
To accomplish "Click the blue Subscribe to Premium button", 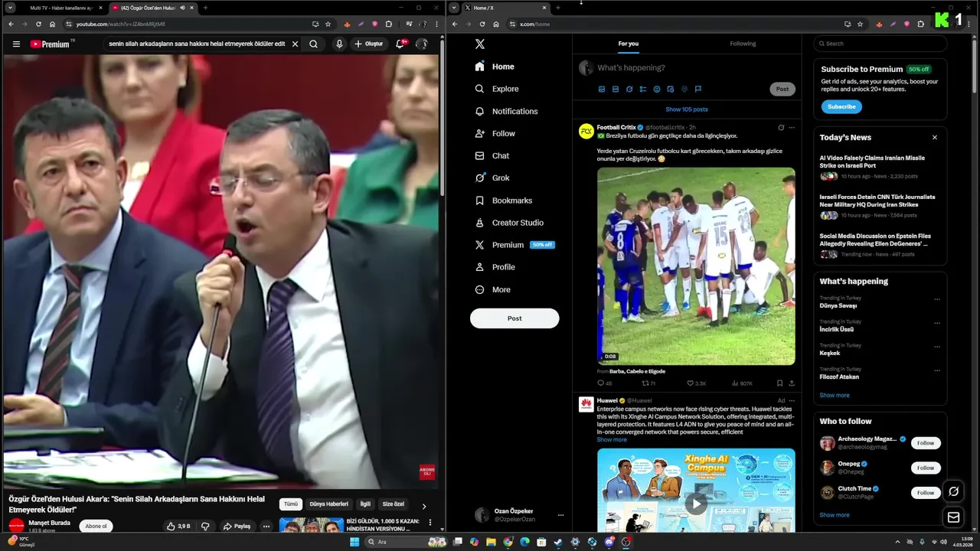I will pyautogui.click(x=841, y=106).
